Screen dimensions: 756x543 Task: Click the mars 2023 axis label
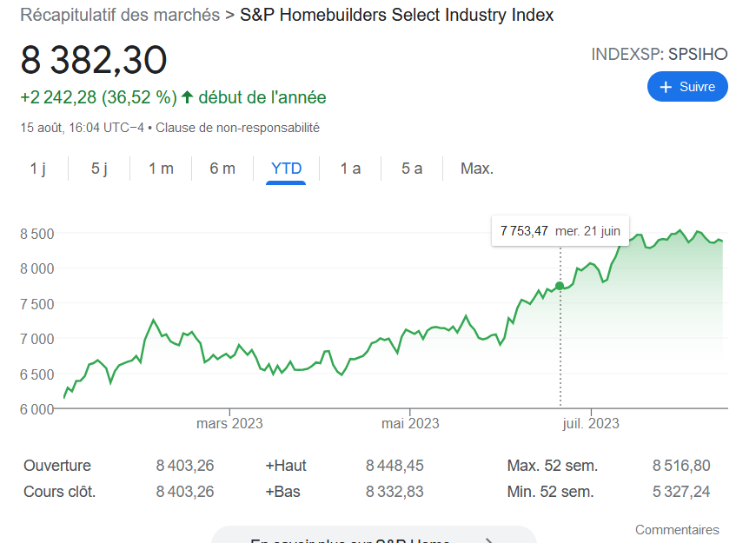click(229, 424)
